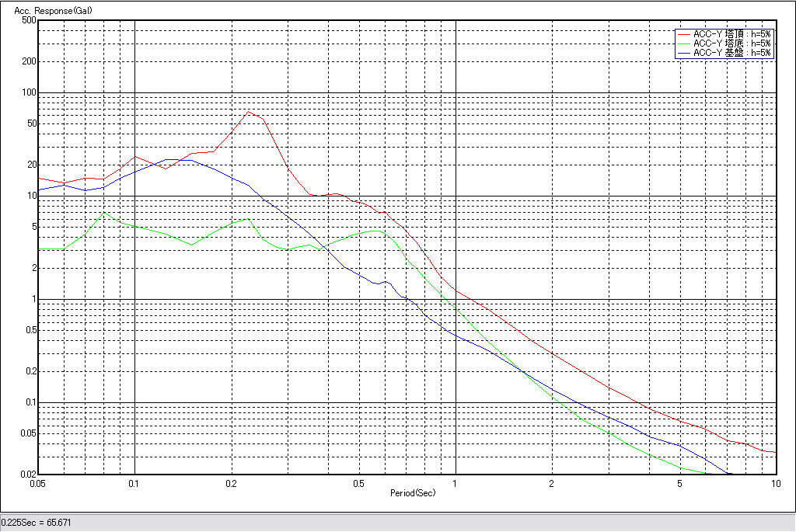
Task: Select legend entry ACC-Y 塔頂 h=5%
Action: [731, 34]
